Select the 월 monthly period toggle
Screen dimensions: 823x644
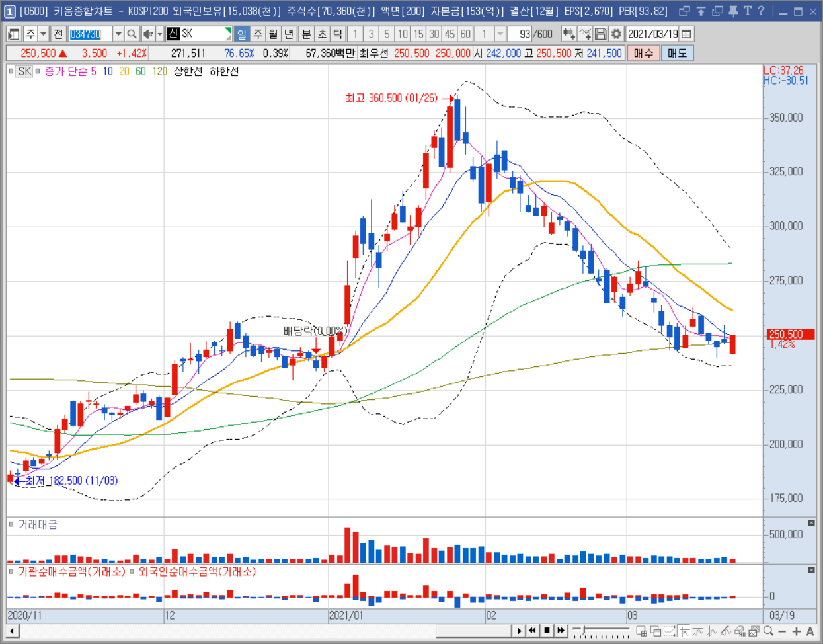tap(273, 34)
